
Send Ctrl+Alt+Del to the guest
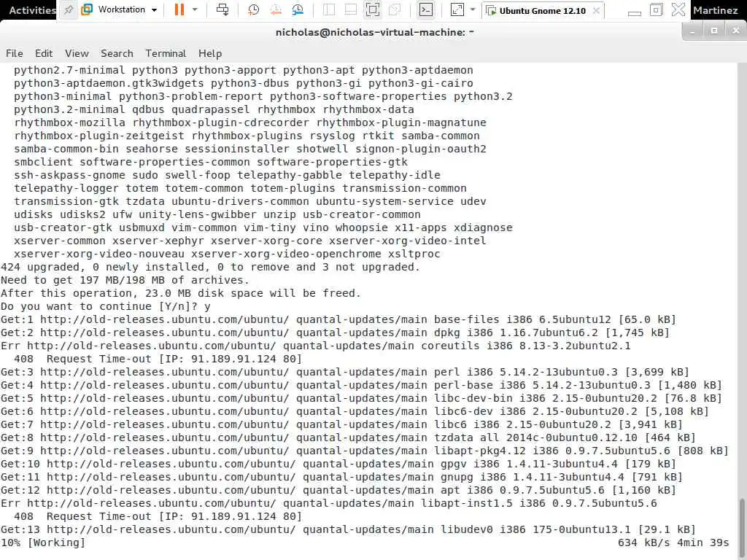222,9
